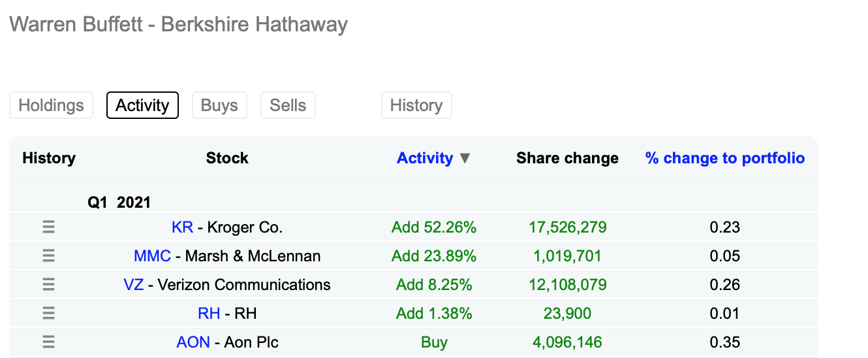Click portfolio change 0.05 for Marsh & McLennan

(725, 256)
